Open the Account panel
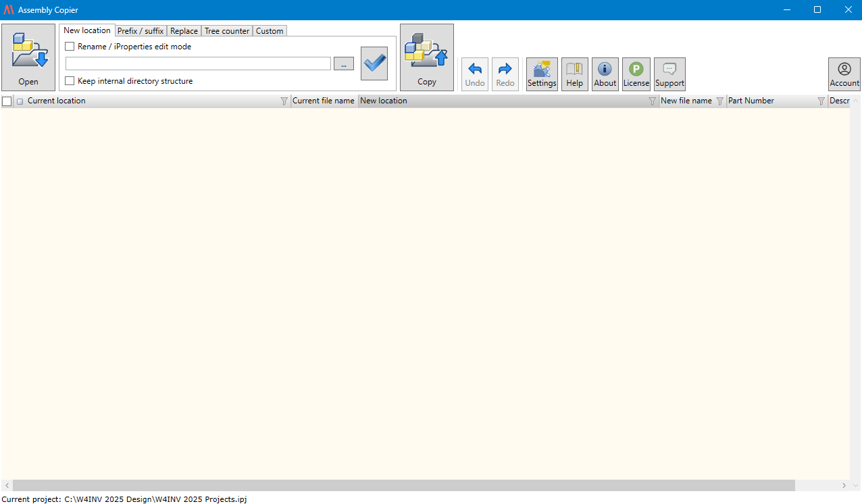 click(x=844, y=74)
